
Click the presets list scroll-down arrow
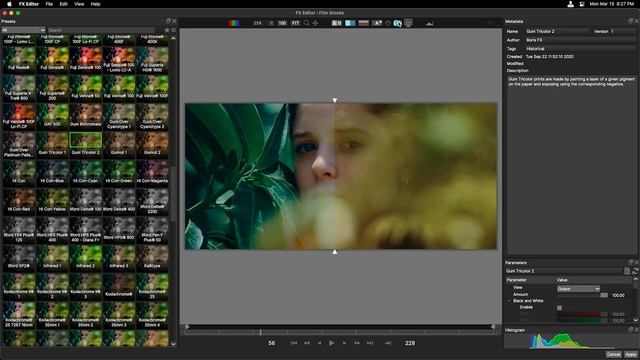tap(173, 344)
